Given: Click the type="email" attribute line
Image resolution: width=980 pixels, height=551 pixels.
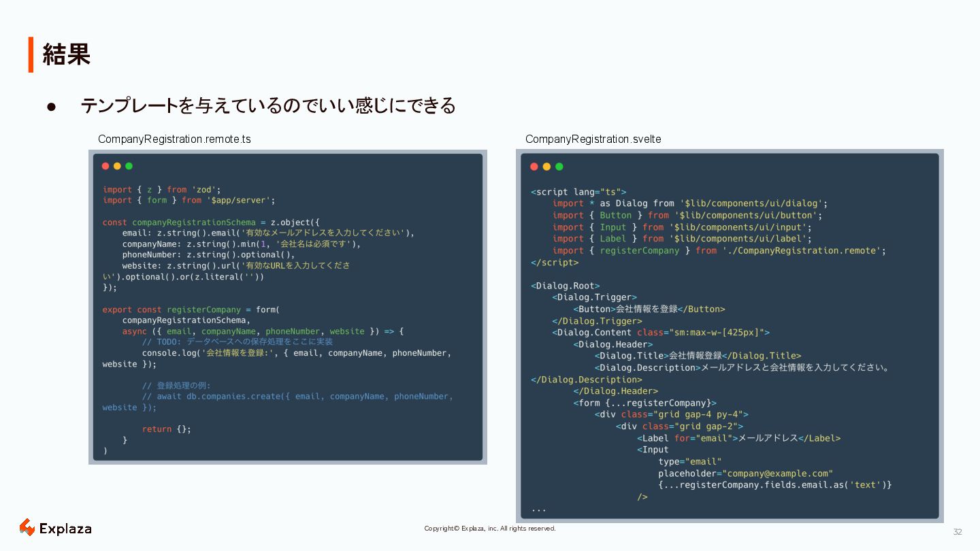Looking at the screenshot, I should 690,462.
